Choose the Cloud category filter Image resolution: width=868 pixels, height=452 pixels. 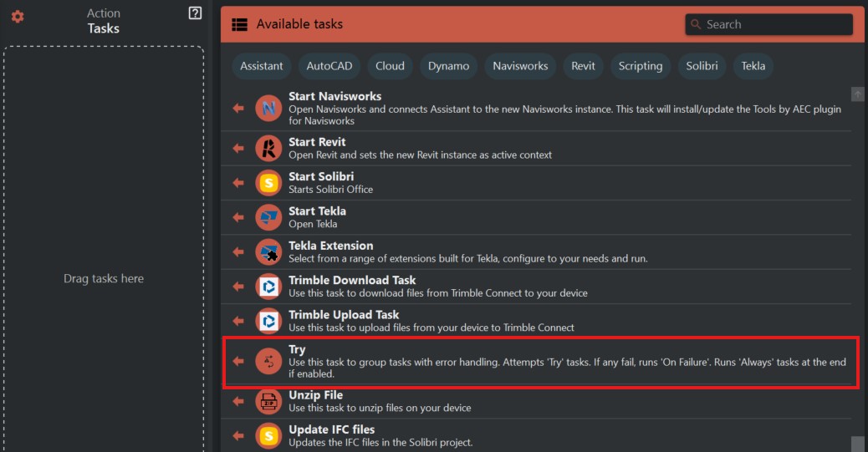tap(390, 66)
